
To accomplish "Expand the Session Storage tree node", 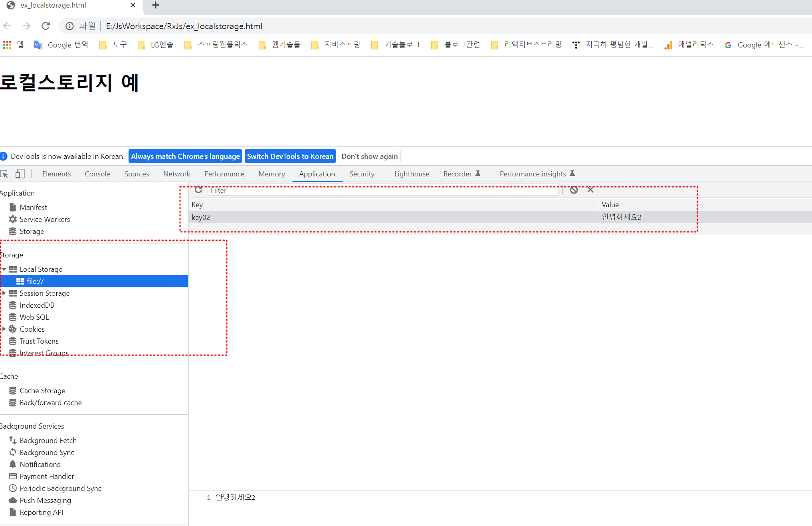I will coord(4,293).
